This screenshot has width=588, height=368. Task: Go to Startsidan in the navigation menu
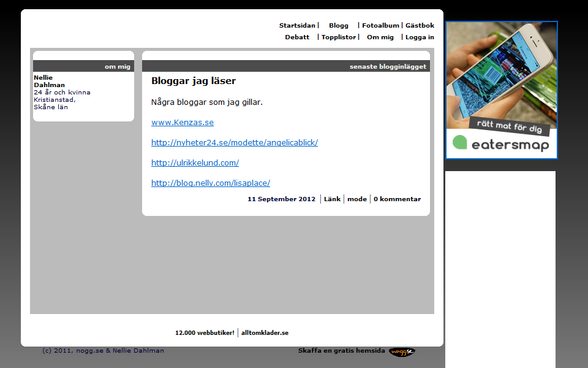click(297, 26)
